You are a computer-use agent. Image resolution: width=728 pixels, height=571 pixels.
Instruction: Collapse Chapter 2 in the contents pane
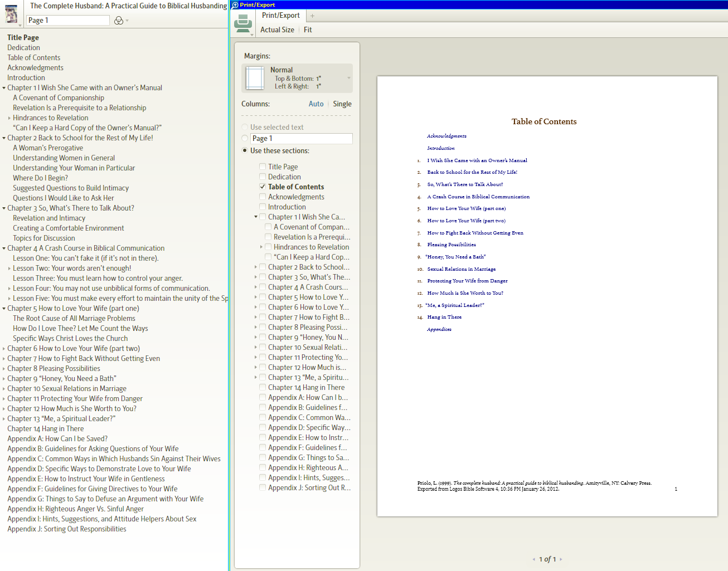(x=4, y=138)
